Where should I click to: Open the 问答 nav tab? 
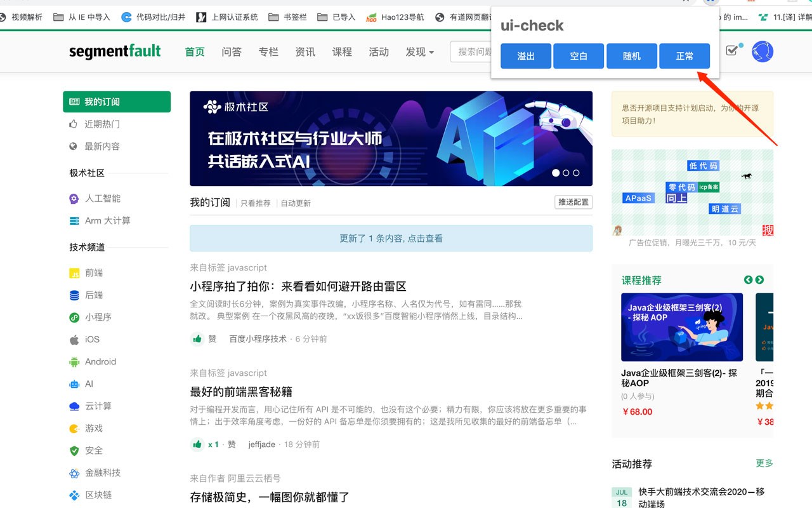coord(232,52)
